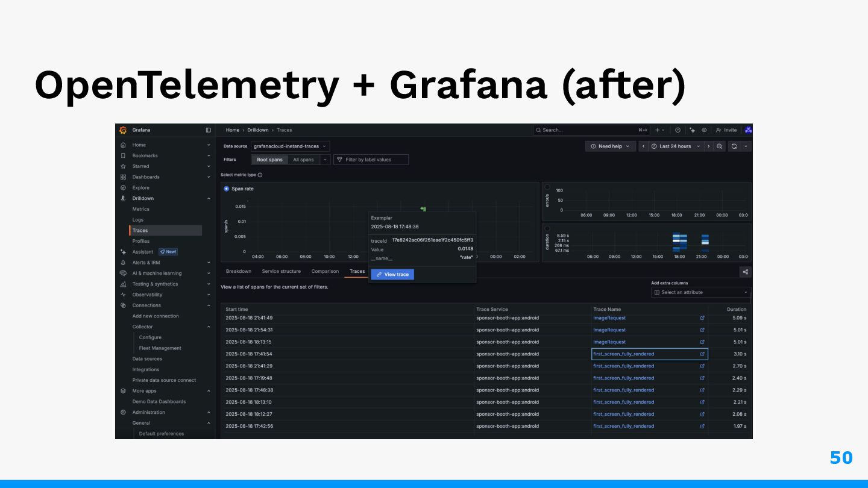The height and width of the screenshot is (488, 868).
Task: Click the Drilldown sidebar icon
Action: coord(123,198)
